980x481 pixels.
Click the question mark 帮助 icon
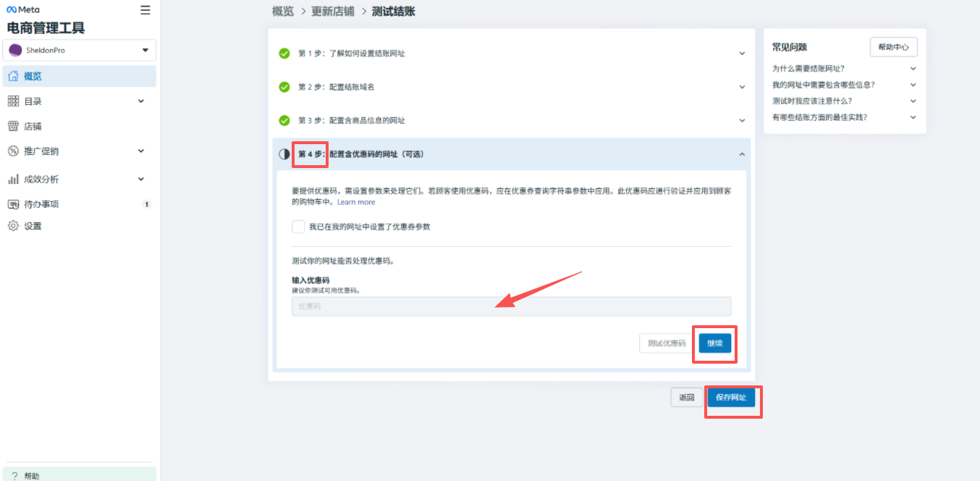tap(14, 476)
